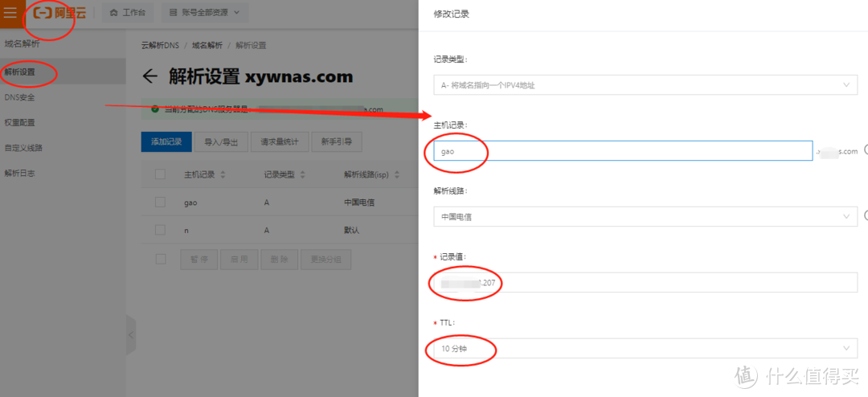Open the 记录类型 dropdown
Screen dimensions: 868x397
(x=645, y=84)
